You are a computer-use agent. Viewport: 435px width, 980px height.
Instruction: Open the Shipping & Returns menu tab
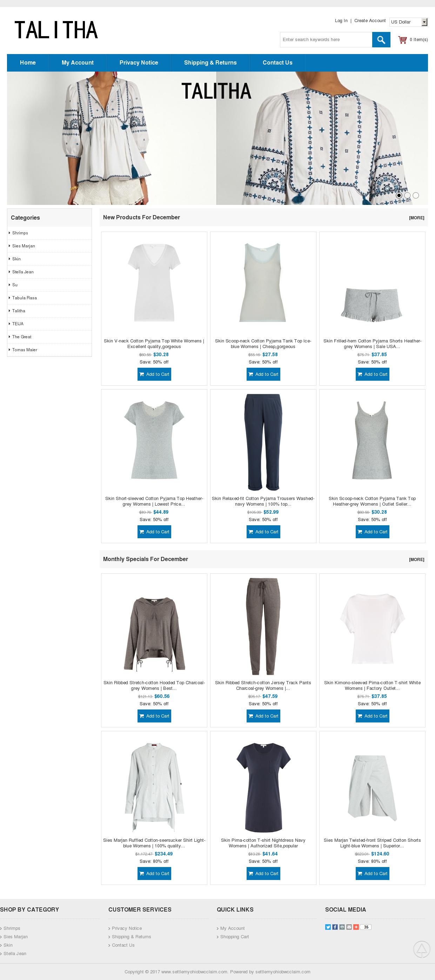tap(210, 63)
